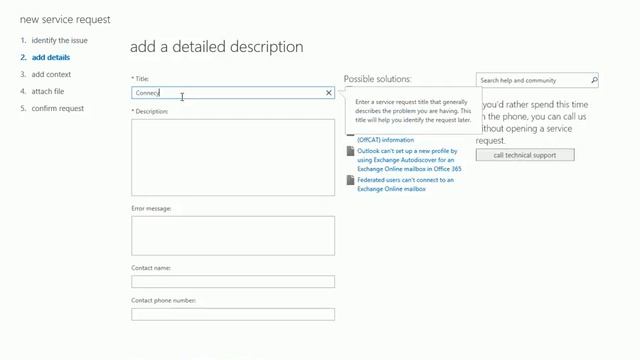Image resolution: width=640 pixels, height=360 pixels.
Task: Open Outlook can't set up new profile article
Action: point(409,160)
